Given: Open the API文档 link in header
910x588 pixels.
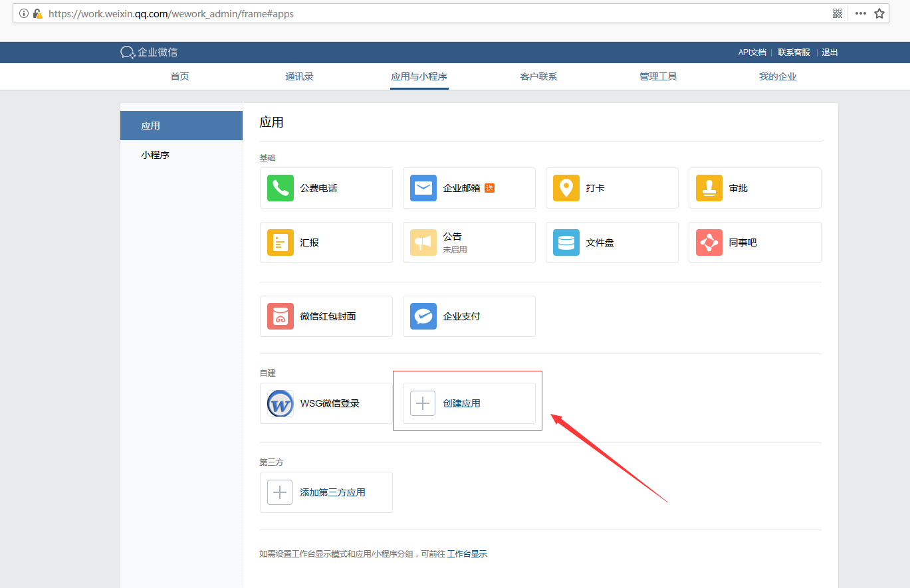Looking at the screenshot, I should click(x=752, y=52).
